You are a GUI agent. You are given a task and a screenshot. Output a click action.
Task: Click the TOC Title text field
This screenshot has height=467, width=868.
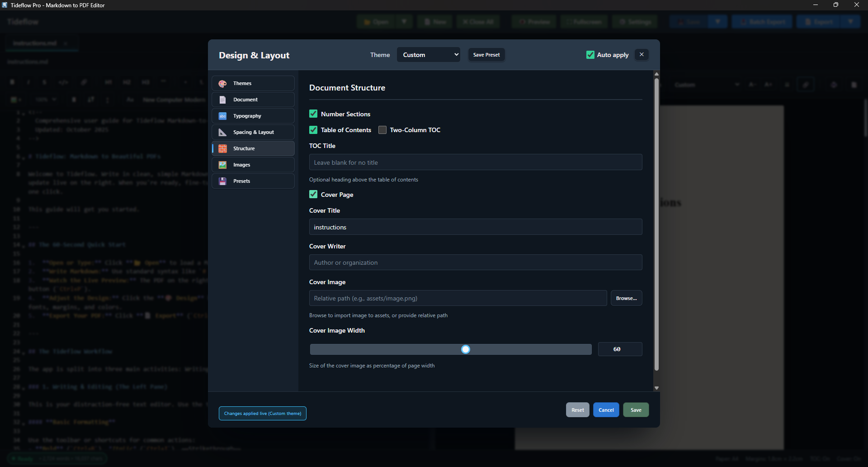point(475,162)
